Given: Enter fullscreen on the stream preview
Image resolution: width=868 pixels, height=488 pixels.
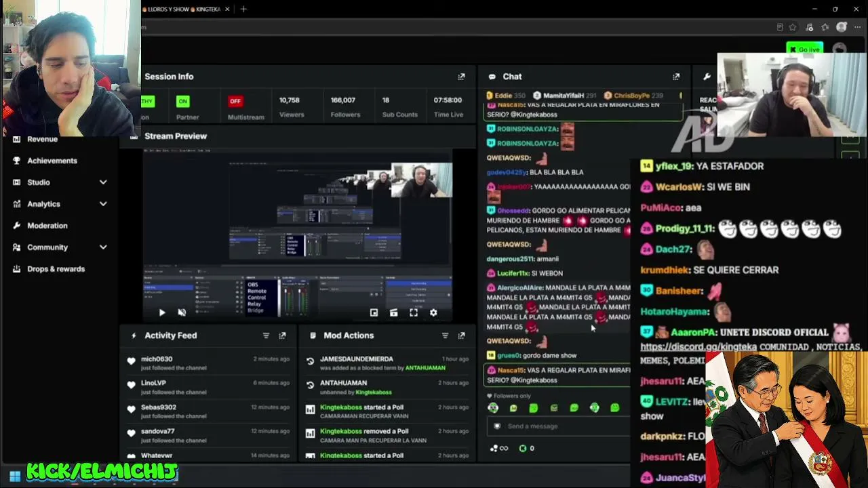Looking at the screenshot, I should (414, 312).
